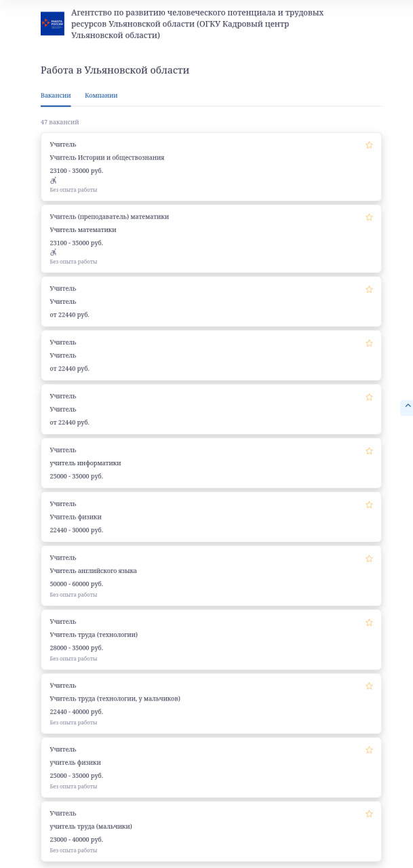This screenshot has width=413, height=868.
Task: Select the Вакансии tab
Action: point(56,96)
